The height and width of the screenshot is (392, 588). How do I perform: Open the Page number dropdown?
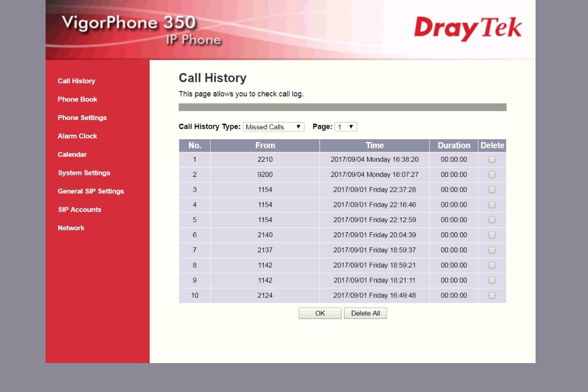click(x=346, y=127)
